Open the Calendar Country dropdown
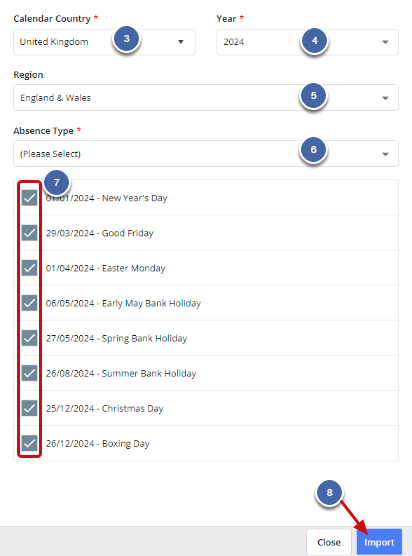This screenshot has height=556, width=412. pyautogui.click(x=104, y=42)
